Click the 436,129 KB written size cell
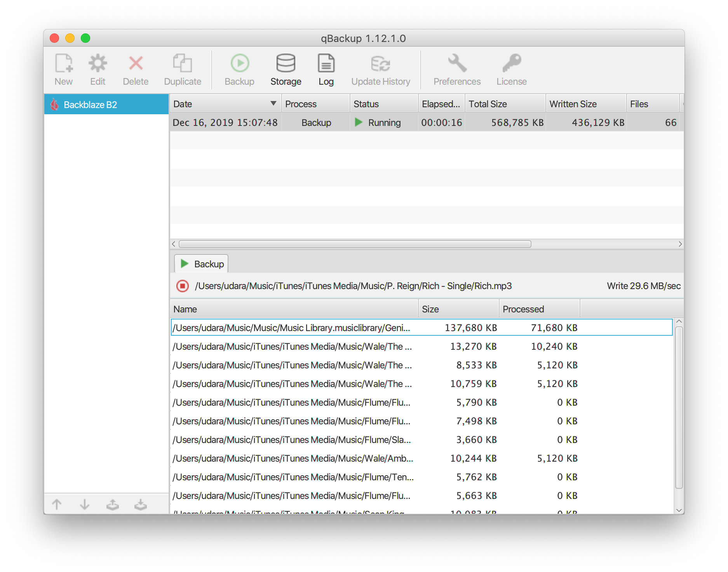This screenshot has width=728, height=572. coord(586,122)
